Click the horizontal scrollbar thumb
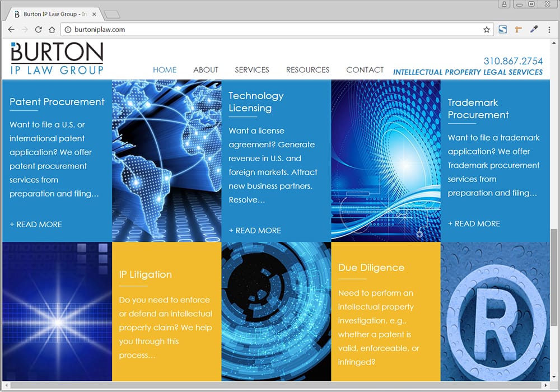 point(276,386)
